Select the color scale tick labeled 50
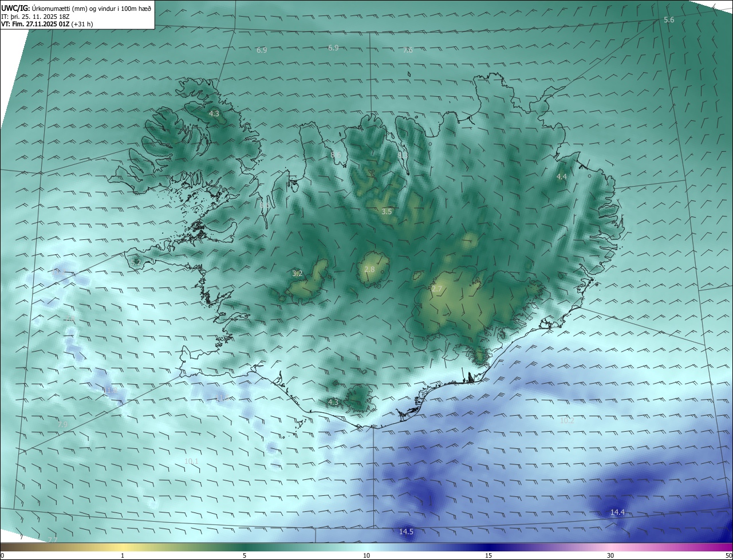This screenshot has height=560, width=733. click(x=728, y=555)
